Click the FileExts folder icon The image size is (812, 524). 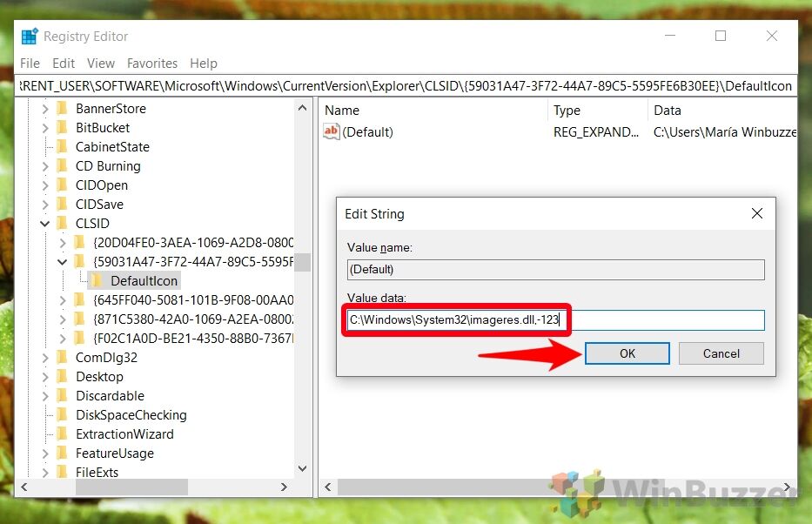(62, 473)
